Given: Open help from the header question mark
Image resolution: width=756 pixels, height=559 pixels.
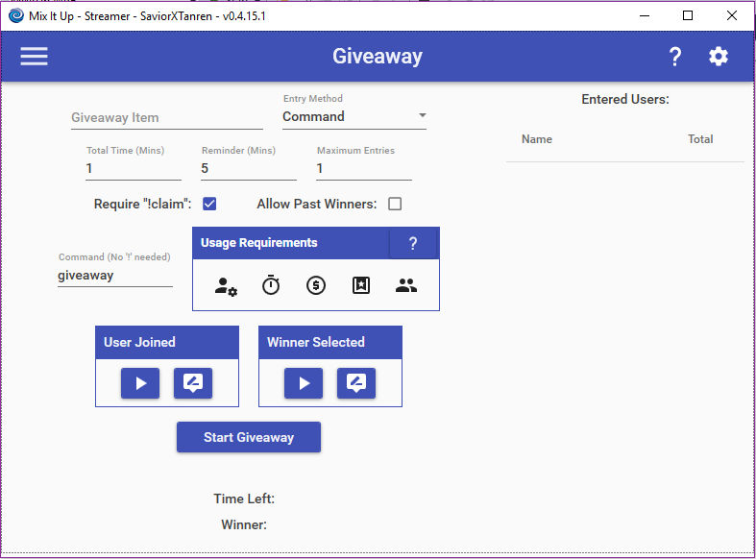Looking at the screenshot, I should [675, 57].
